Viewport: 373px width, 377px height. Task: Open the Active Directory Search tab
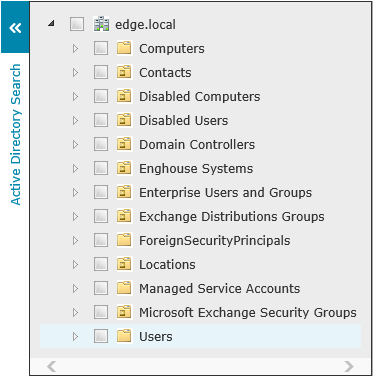[16, 134]
